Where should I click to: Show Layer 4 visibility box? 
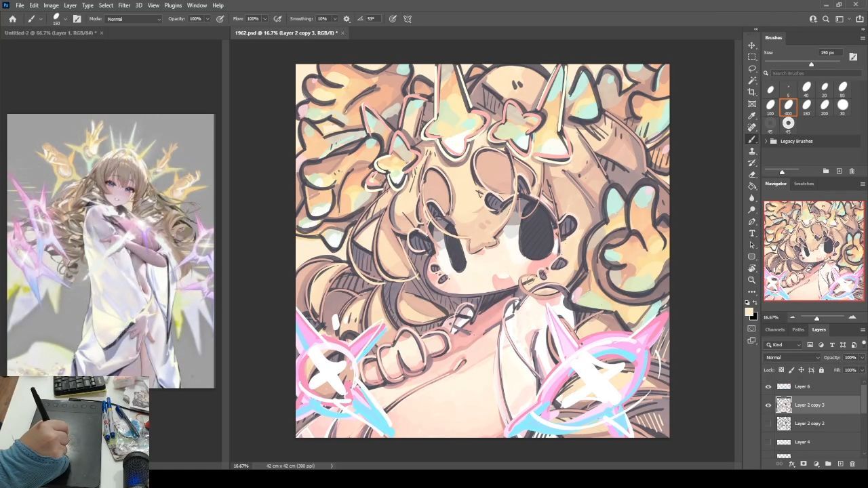coord(768,442)
